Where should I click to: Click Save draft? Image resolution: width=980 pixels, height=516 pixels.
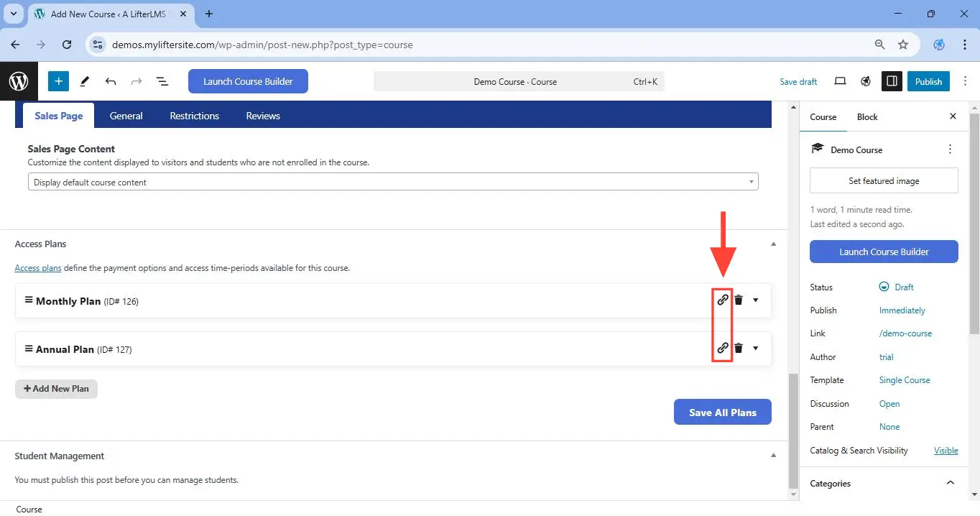coord(798,81)
